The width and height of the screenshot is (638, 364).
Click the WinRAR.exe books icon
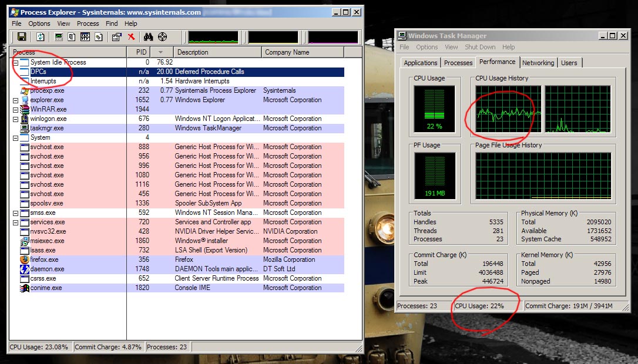(25, 109)
